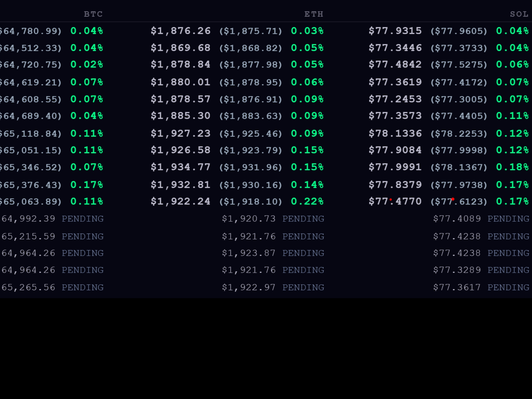Select pending SOL price $77.3617
Viewport: 532px width, 399px height.
[x=457, y=287]
